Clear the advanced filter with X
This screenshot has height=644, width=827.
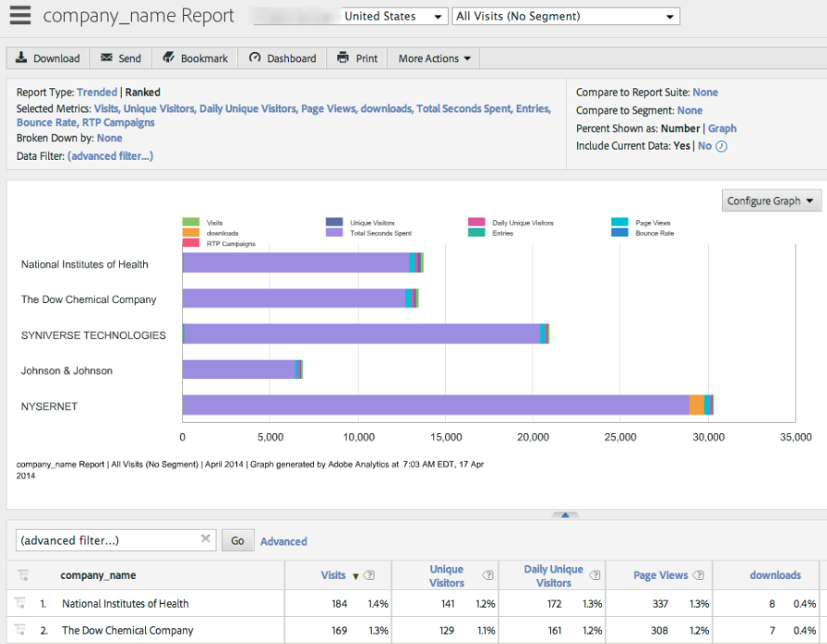tap(205, 539)
